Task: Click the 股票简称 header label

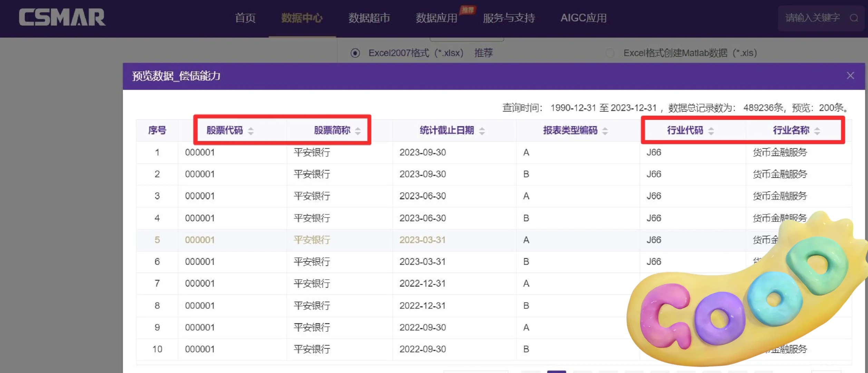Action: pos(332,130)
